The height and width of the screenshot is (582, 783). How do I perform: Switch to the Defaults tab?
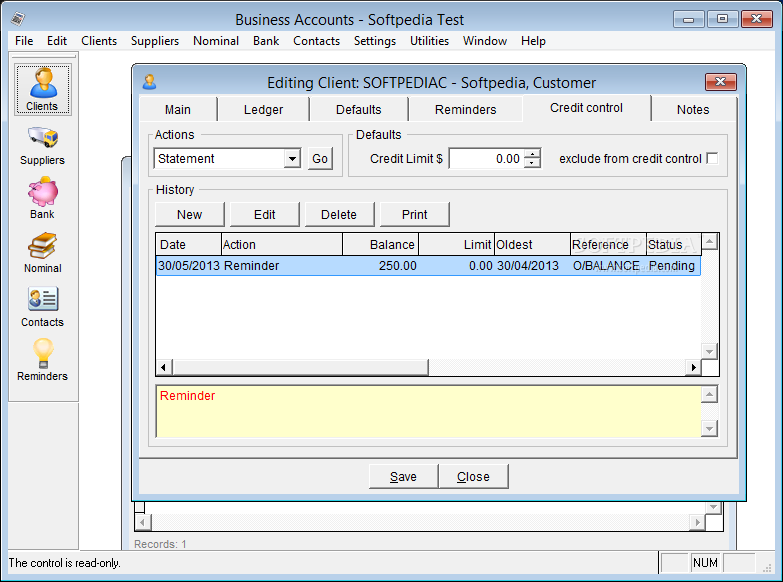(359, 109)
